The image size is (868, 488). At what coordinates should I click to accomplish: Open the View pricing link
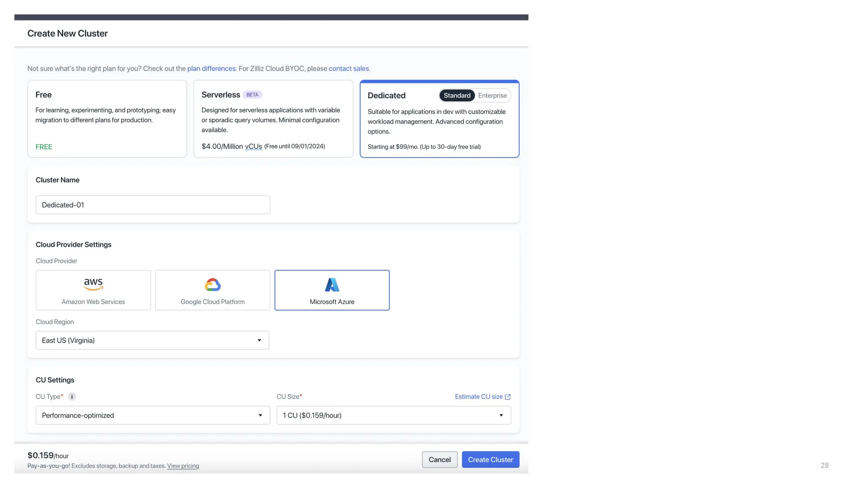pyautogui.click(x=183, y=466)
